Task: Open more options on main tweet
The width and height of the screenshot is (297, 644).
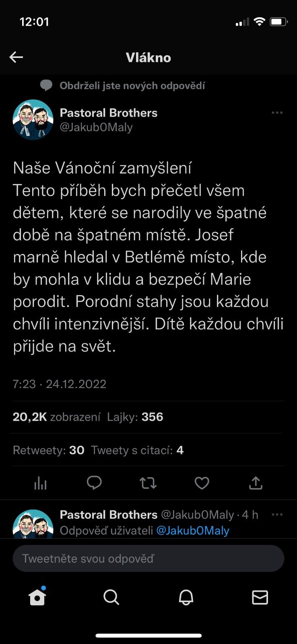Action: (277, 113)
